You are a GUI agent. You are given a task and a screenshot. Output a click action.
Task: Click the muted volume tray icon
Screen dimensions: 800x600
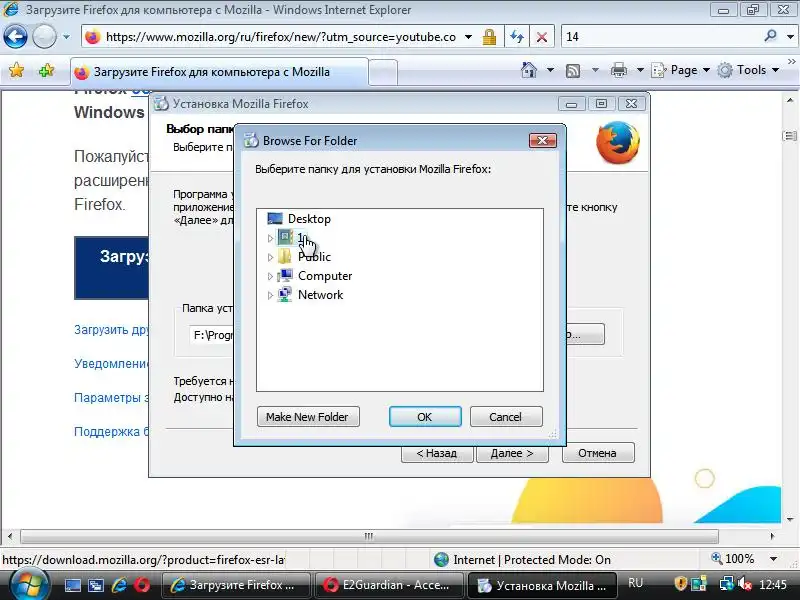pos(745,584)
